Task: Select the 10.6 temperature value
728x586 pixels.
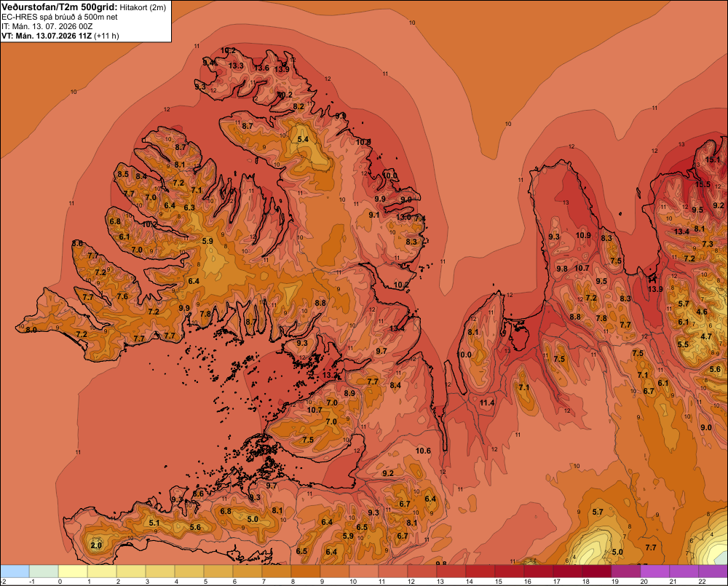Action: [423, 451]
